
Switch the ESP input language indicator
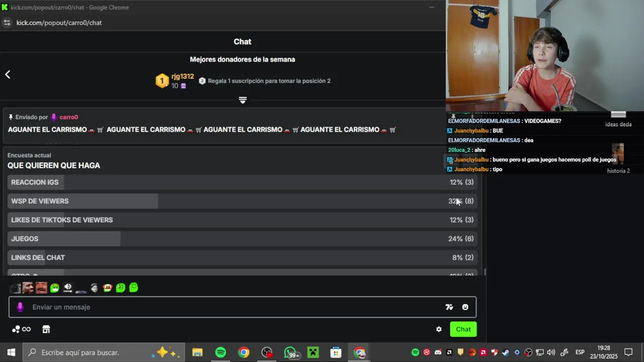click(x=580, y=352)
